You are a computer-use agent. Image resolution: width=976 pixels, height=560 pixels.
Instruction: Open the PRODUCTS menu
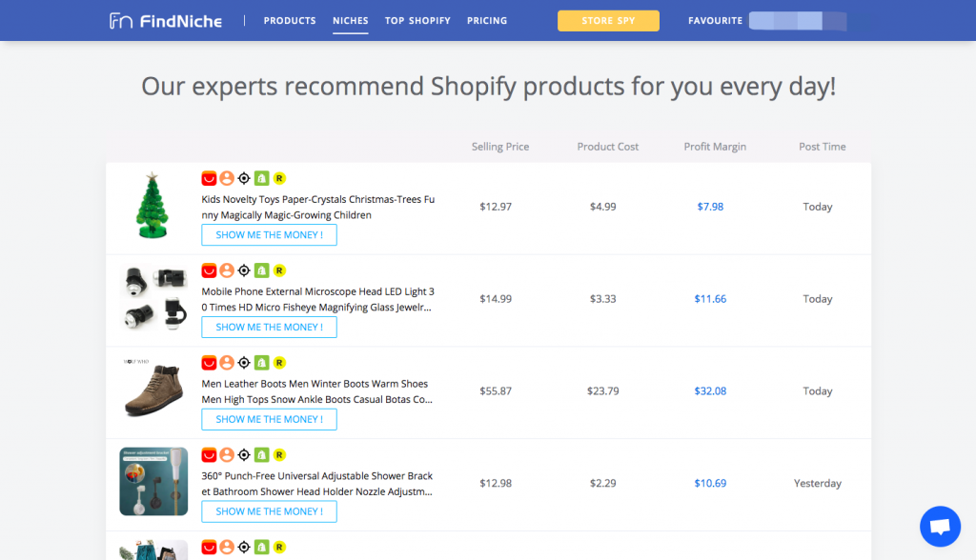290,21
